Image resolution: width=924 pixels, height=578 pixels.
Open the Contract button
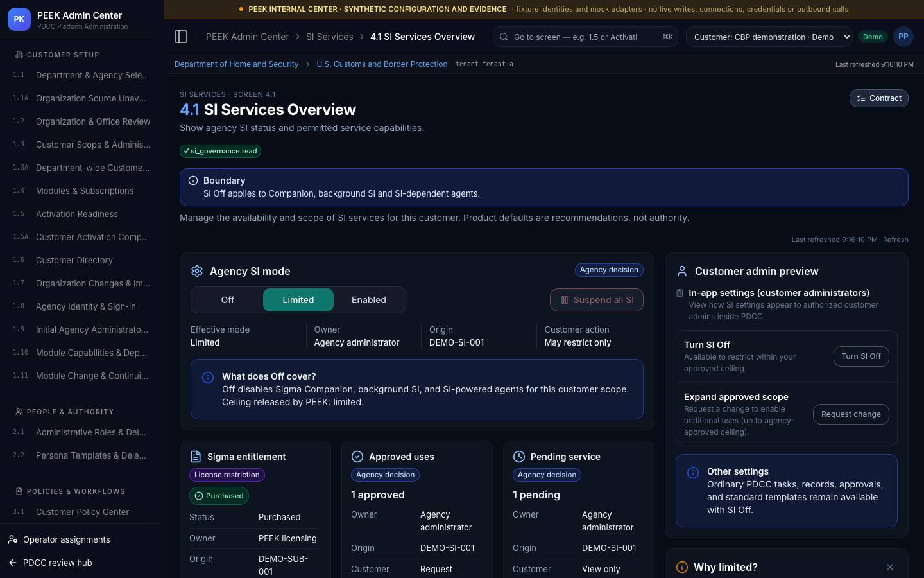click(879, 98)
